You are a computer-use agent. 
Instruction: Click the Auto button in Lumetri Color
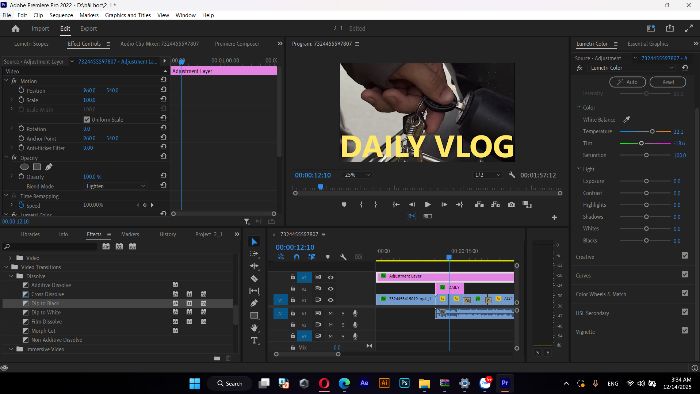click(627, 82)
